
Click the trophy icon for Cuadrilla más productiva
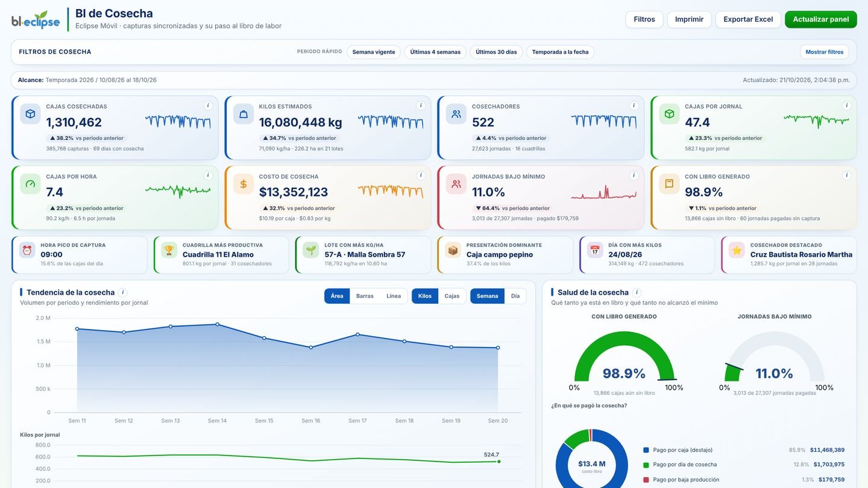point(169,250)
